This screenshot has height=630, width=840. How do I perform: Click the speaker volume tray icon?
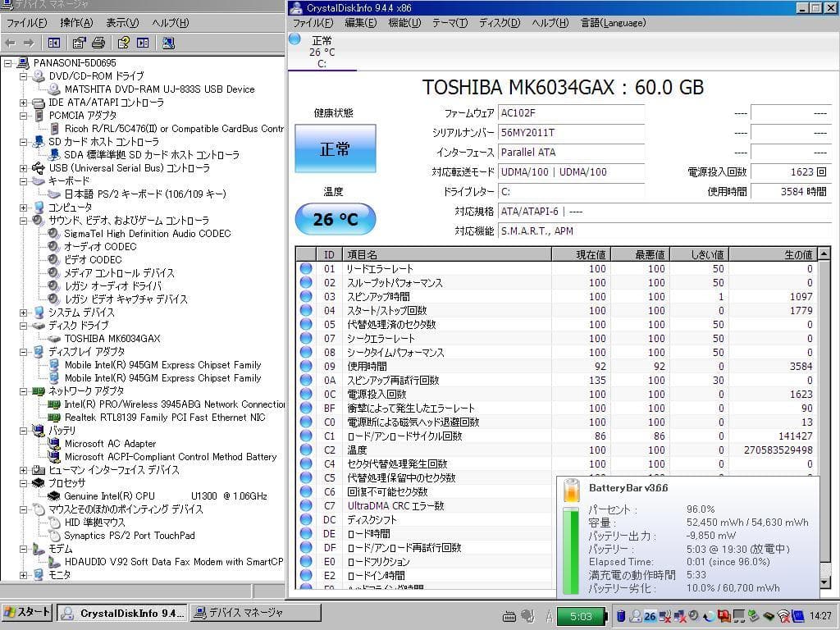click(x=694, y=616)
